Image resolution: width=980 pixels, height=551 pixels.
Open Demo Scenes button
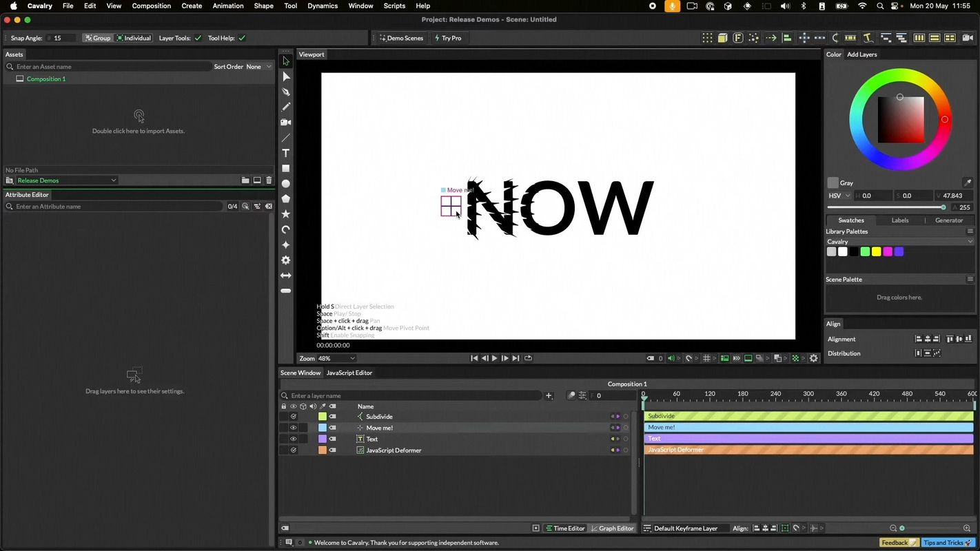[401, 38]
